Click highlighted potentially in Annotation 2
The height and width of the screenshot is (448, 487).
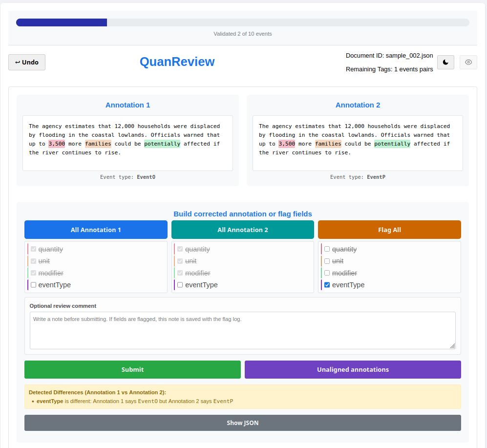[392, 144]
